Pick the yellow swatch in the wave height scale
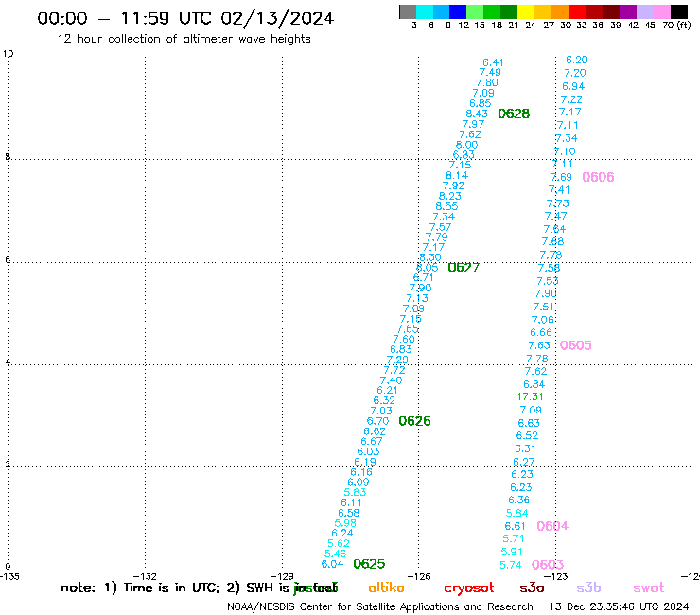The height and width of the screenshot is (615, 700). click(x=526, y=11)
